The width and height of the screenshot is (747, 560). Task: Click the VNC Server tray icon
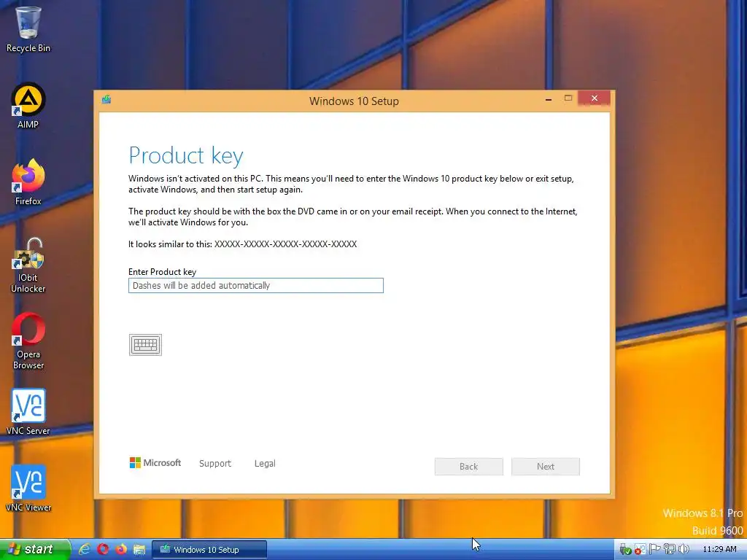pos(640,550)
